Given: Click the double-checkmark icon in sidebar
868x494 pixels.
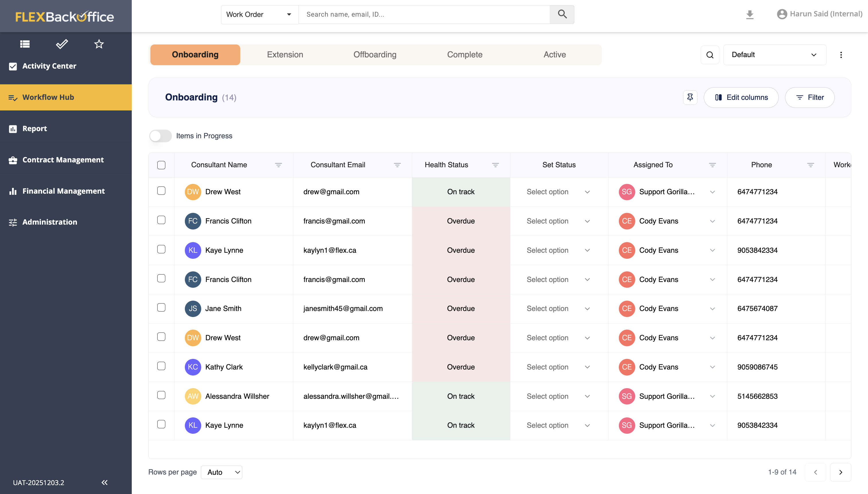Looking at the screenshot, I should tap(62, 44).
